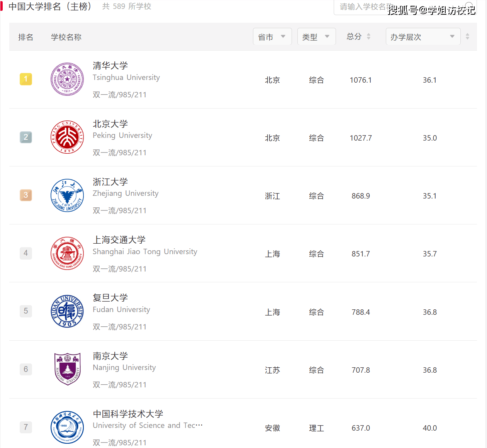Open the 类型 type filter dropdown
Image resolution: width=487 pixels, height=448 pixels.
coord(316,37)
